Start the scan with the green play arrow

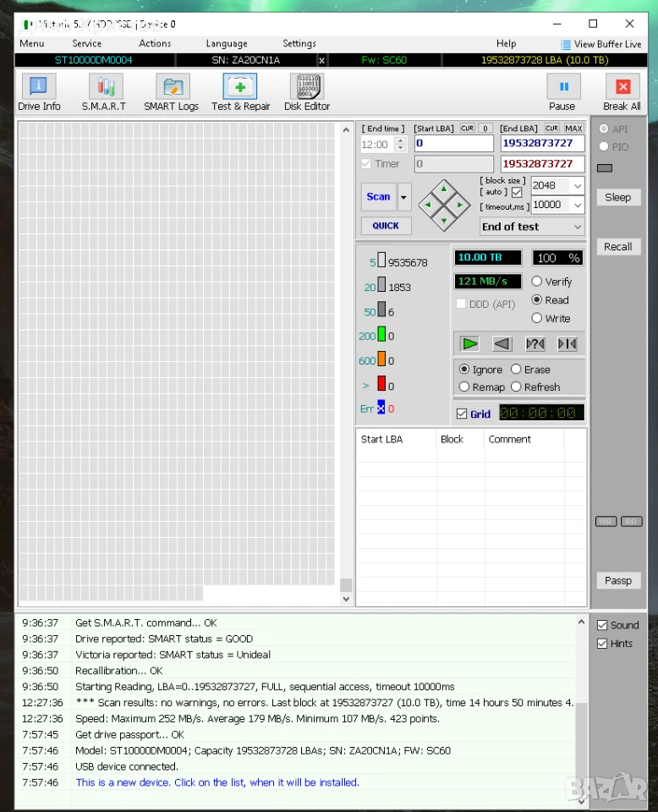point(469,344)
